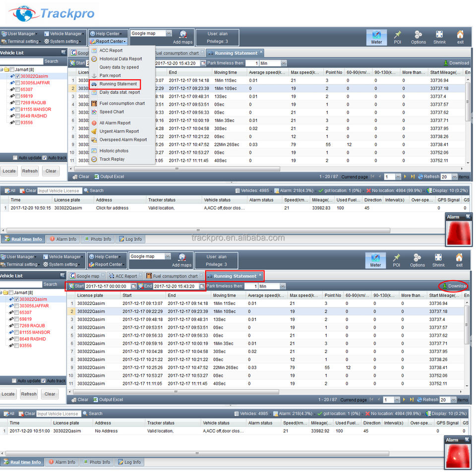Collapse the lower Vehicle List panel arrow icon
This screenshot has width=476, height=476.
coord(62,275)
